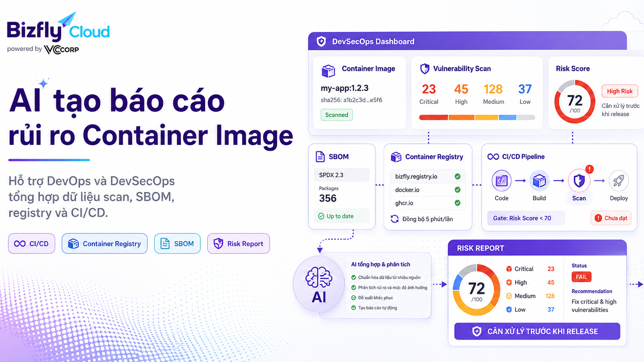Screen dimensions: 644x362
Task: Click the ghcr.io entry
Action: coord(427,203)
